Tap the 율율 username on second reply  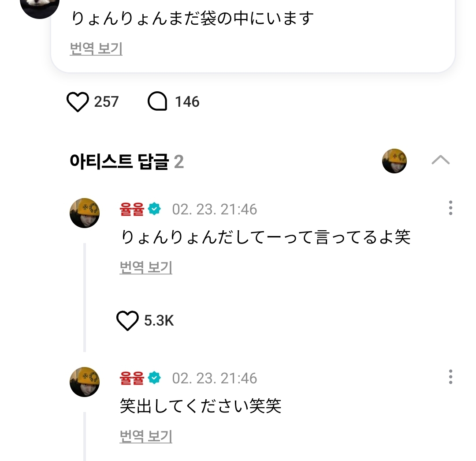(x=132, y=379)
